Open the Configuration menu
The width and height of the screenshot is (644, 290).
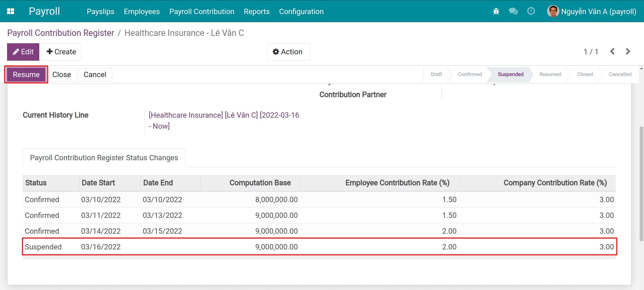(x=301, y=11)
